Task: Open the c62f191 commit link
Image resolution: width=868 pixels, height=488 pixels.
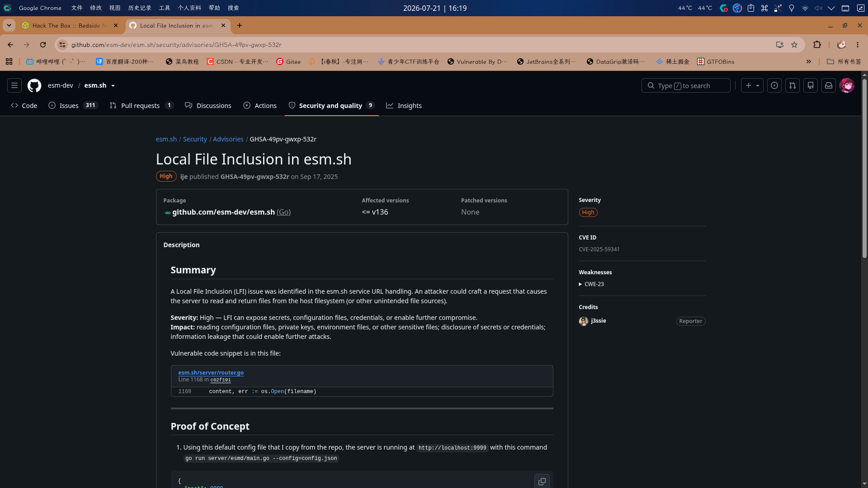Action: coord(221,380)
